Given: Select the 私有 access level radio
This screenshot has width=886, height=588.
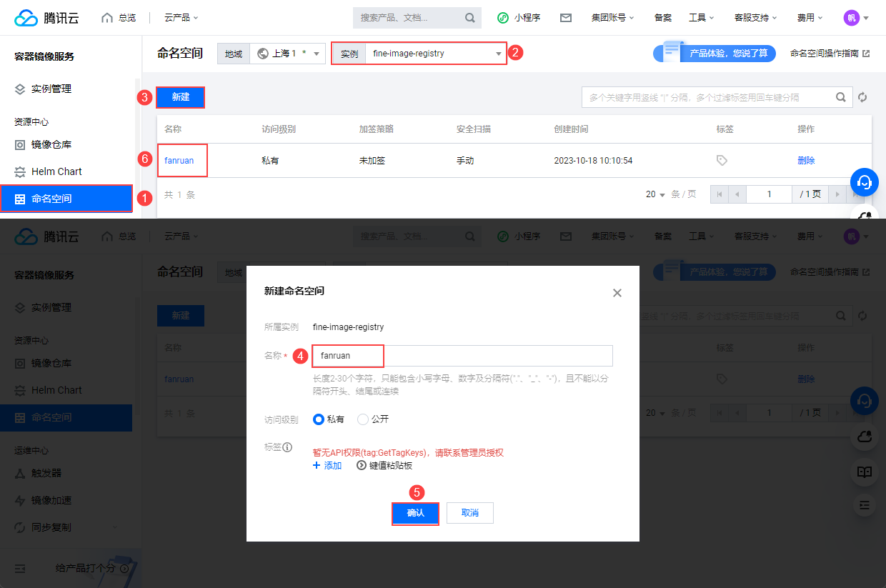Looking at the screenshot, I should 319,419.
